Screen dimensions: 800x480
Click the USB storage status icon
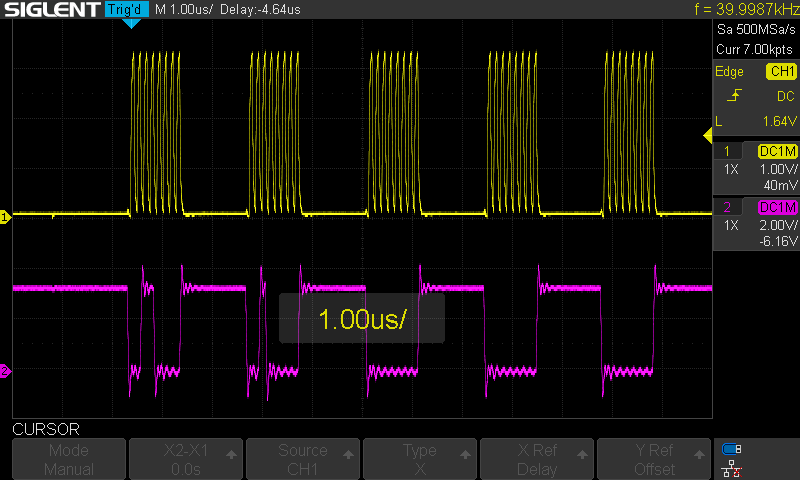[732, 449]
